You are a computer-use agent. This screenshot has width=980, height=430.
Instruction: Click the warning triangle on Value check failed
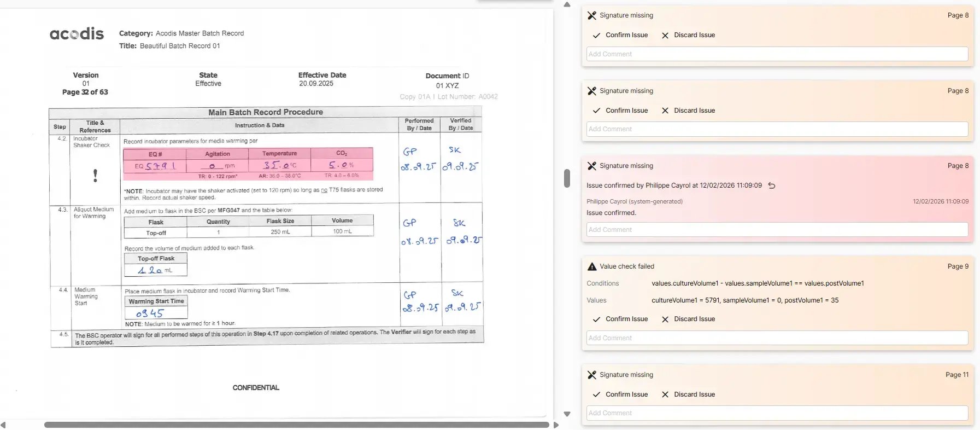(591, 266)
